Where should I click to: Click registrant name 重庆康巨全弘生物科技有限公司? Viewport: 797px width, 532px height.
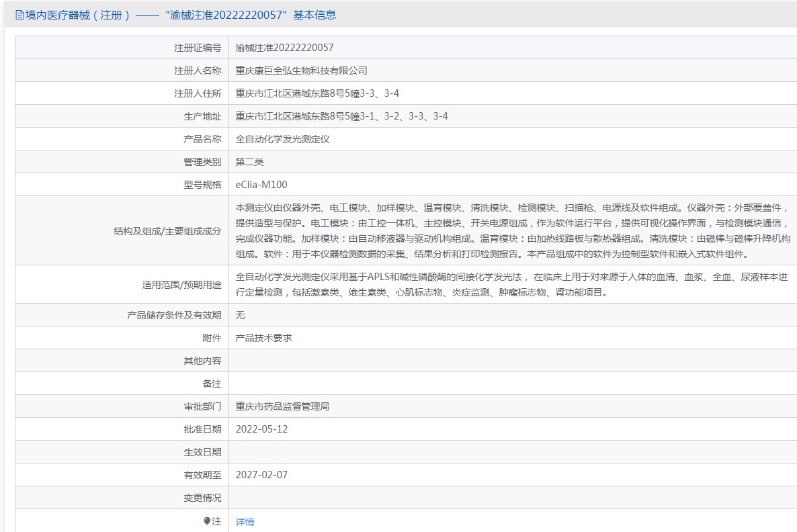(302, 71)
